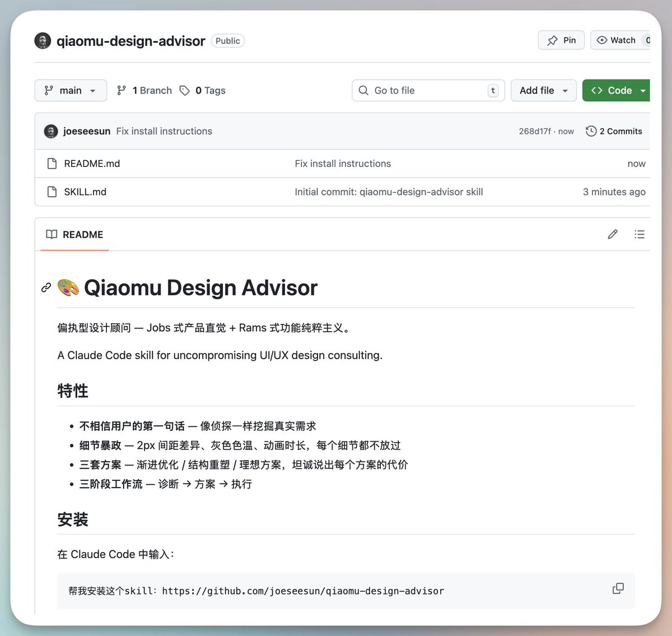Click the 三阶段工作流 bullet item
This screenshot has height=636, width=672.
point(165,484)
